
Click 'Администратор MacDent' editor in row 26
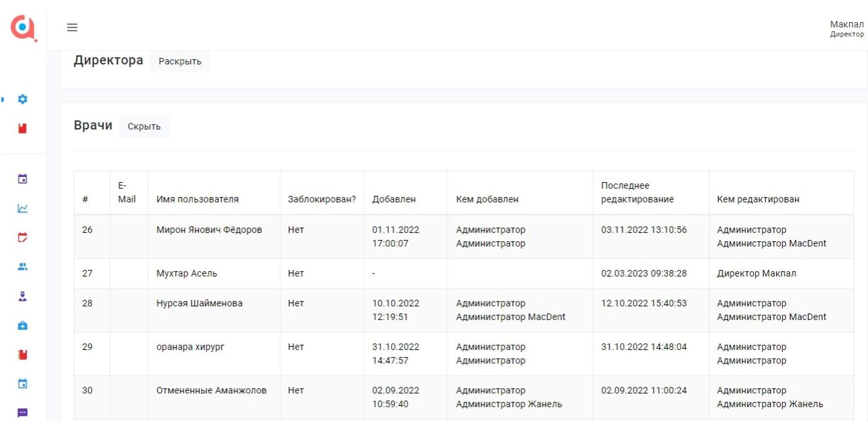772,244
